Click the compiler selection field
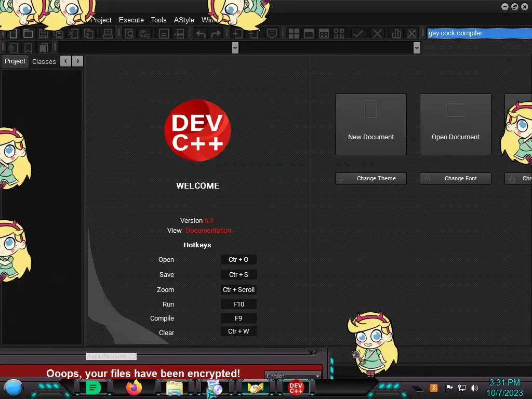Image resolution: width=532 pixels, height=399 pixels. (480, 33)
